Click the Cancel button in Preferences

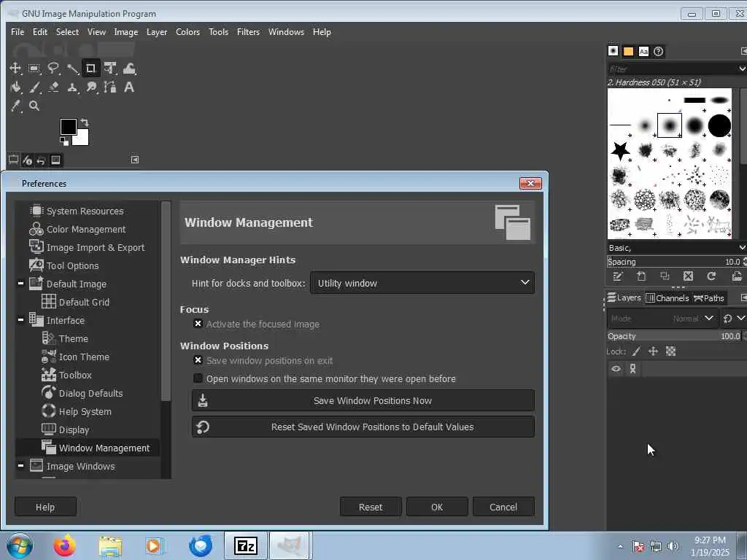pos(503,507)
